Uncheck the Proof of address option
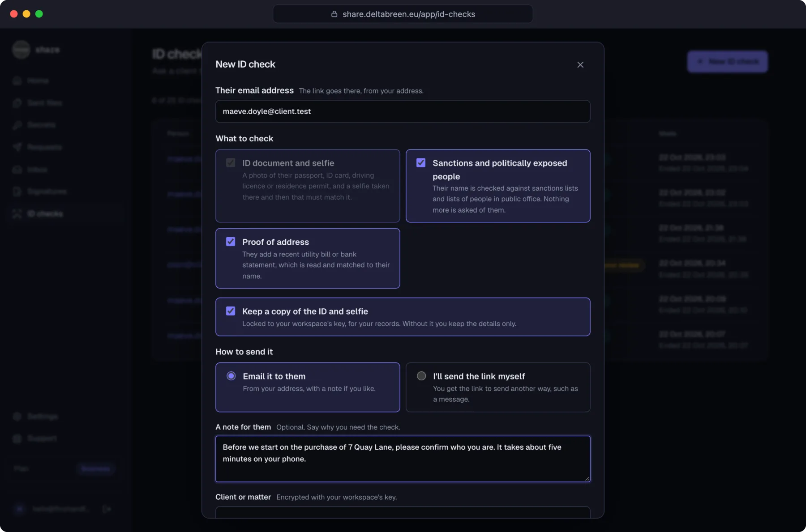The width and height of the screenshot is (806, 532). [x=231, y=242]
